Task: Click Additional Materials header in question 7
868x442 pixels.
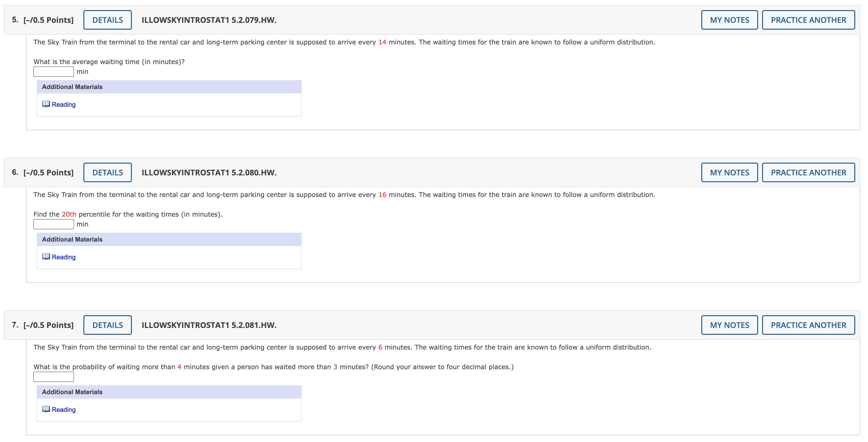Action: point(72,392)
